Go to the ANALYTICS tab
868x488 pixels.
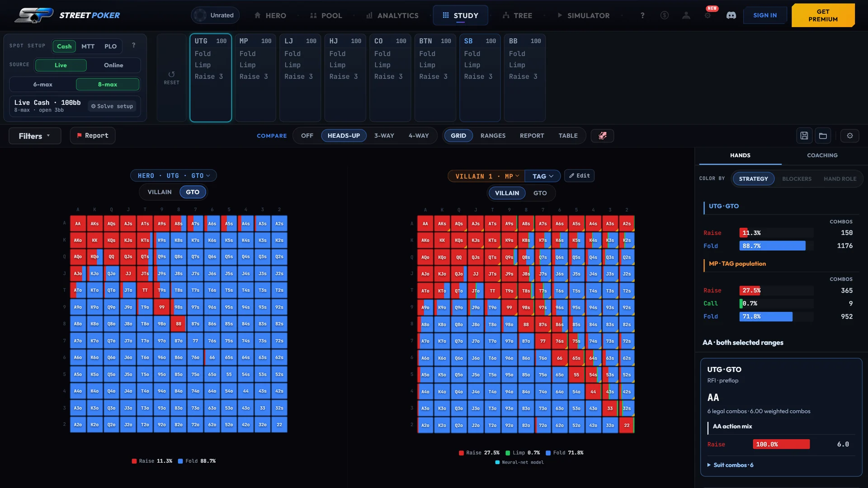392,15
